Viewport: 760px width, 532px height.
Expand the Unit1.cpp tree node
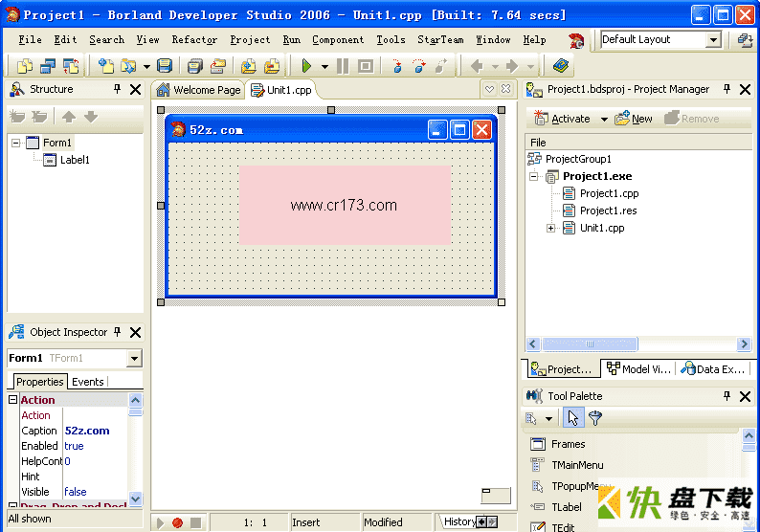click(550, 229)
